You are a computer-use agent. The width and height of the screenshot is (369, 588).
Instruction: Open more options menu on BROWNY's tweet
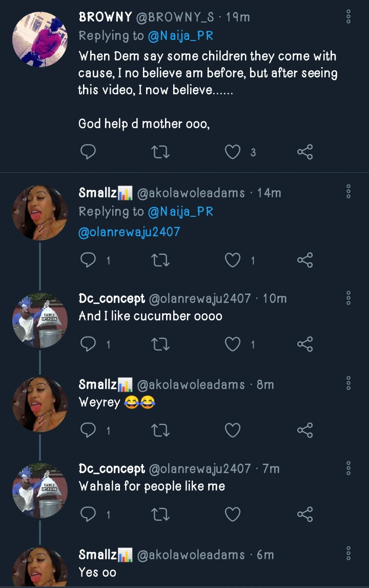[x=348, y=17]
